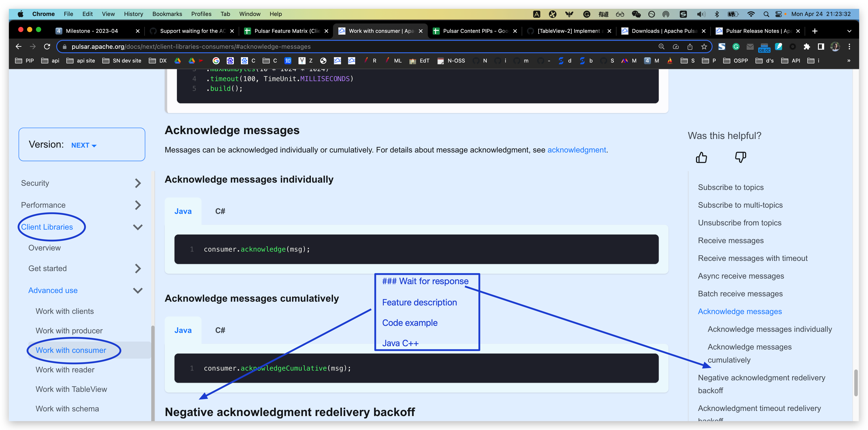Open the History menu

point(133,14)
